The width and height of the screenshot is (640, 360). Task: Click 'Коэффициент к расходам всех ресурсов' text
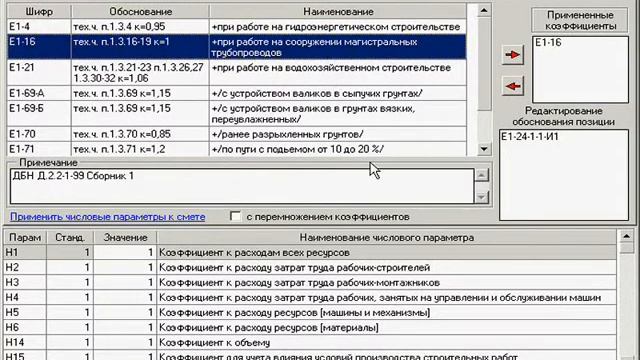pos(254,253)
